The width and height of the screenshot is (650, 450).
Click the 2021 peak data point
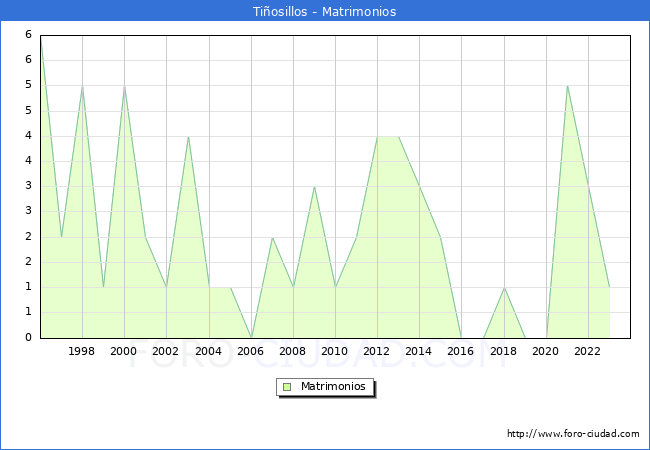click(567, 86)
